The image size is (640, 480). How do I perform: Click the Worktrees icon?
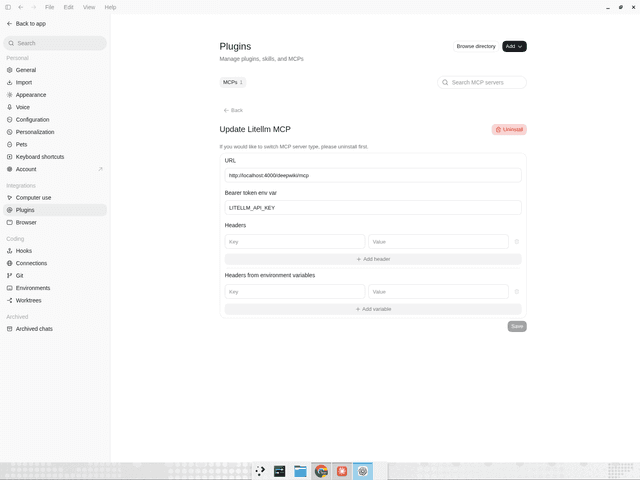tap(9, 300)
